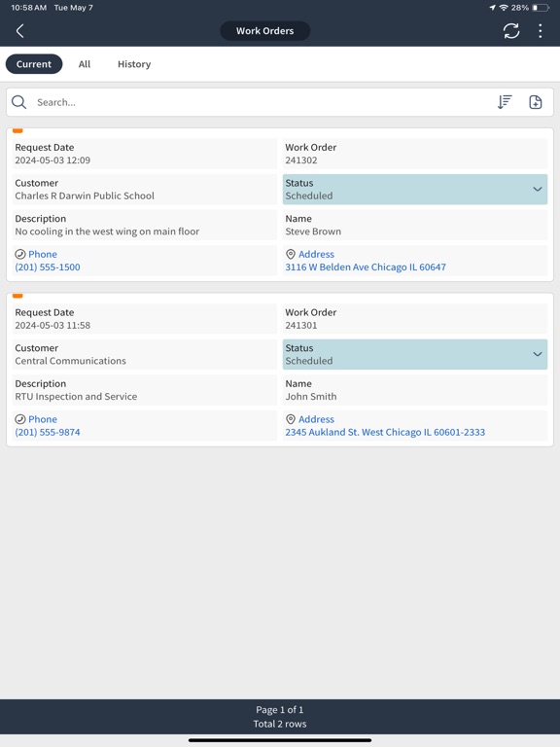Call phone number (201) 555-1500
This screenshot has height=747, width=560.
point(48,267)
